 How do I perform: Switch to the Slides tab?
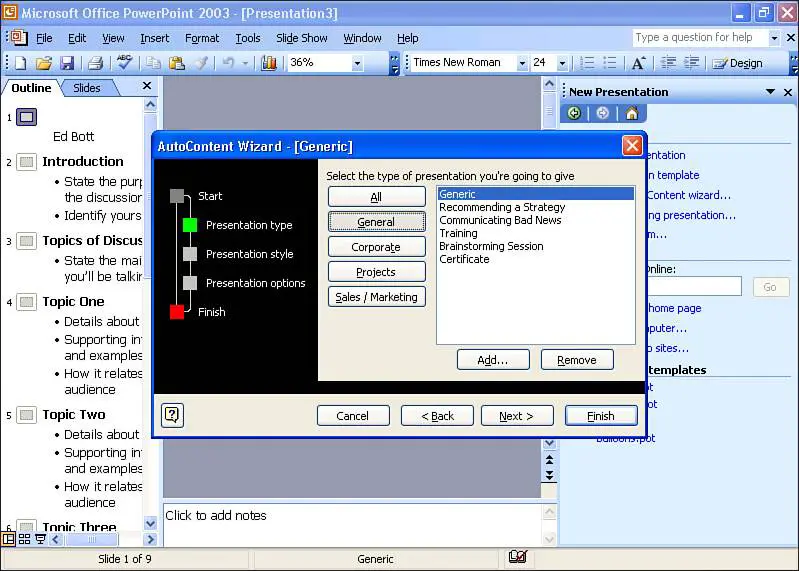click(x=87, y=88)
